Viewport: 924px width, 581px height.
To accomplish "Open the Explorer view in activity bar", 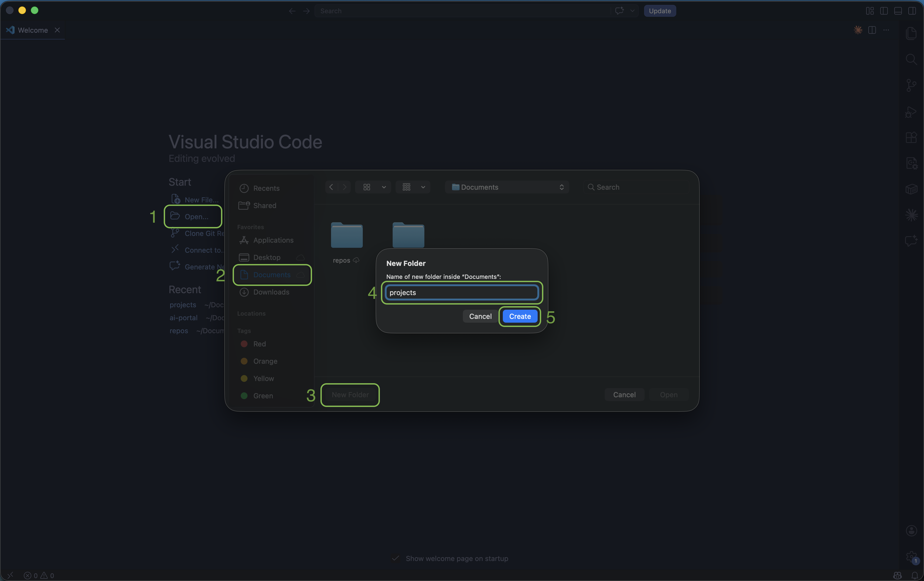I will [x=911, y=34].
